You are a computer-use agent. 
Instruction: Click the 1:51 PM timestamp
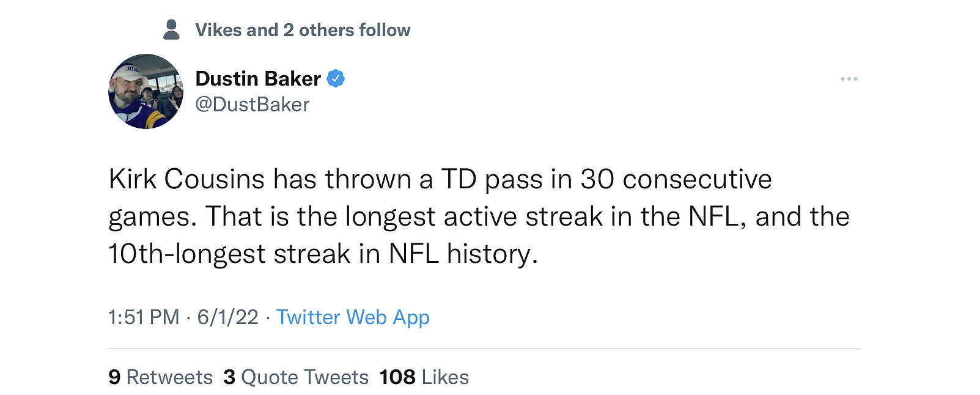[x=144, y=317]
